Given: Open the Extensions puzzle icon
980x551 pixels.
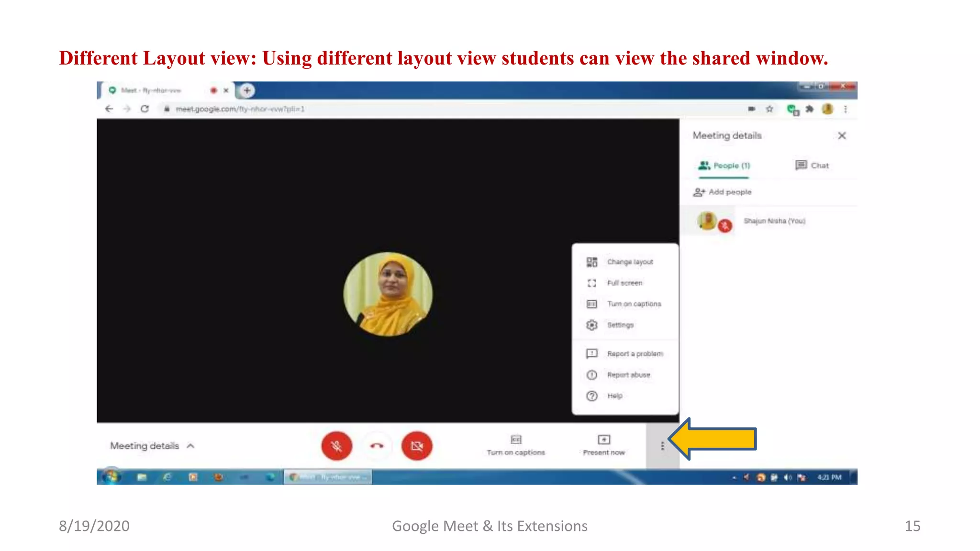Looking at the screenshot, I should pos(809,109).
